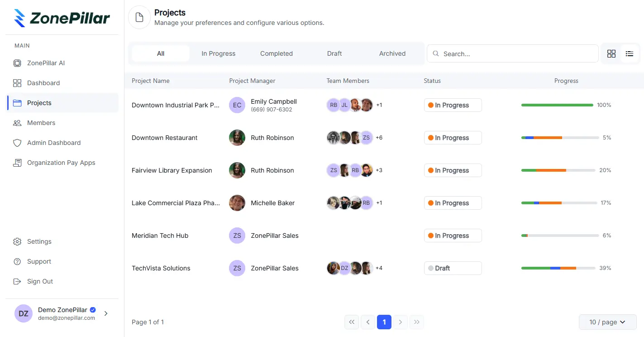Click Fairview Library Expansion progress bar
Image resolution: width=644 pixels, height=337 pixels.
[x=558, y=170]
